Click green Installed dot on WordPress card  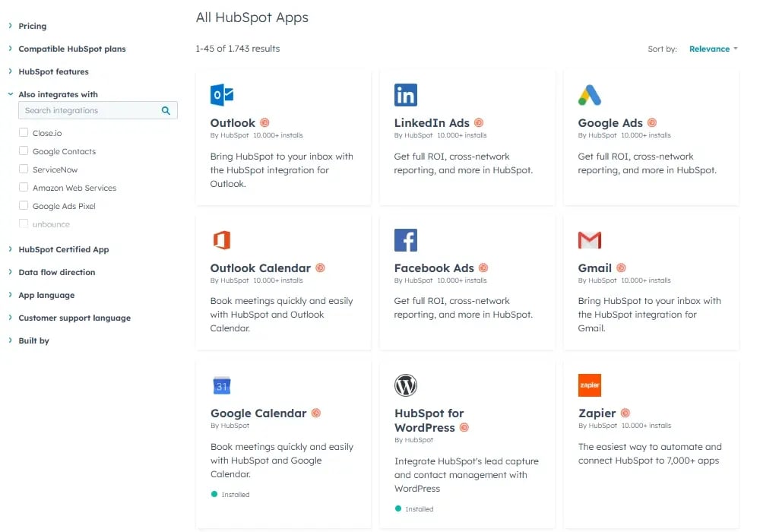[x=398, y=508]
